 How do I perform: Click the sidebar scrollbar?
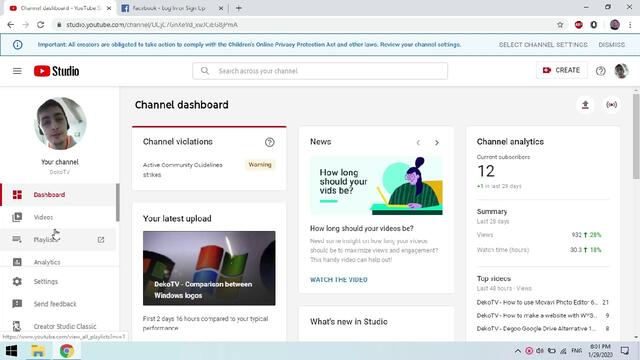coord(118,202)
